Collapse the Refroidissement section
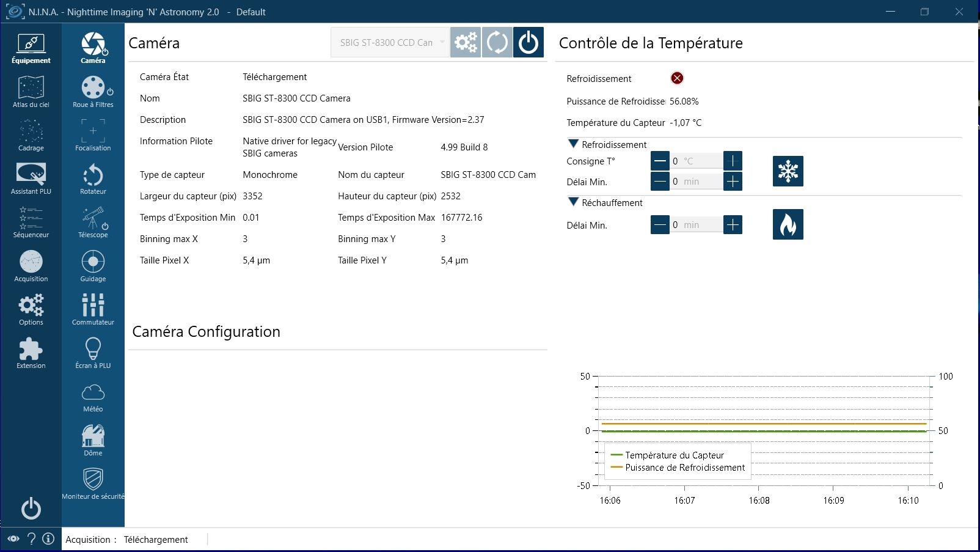The image size is (980, 552). pos(573,144)
